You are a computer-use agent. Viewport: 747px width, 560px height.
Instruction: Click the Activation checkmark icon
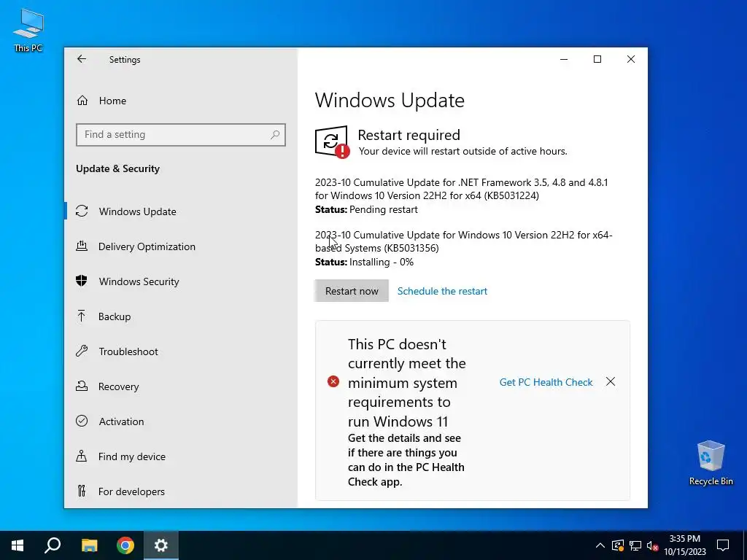[x=82, y=421]
